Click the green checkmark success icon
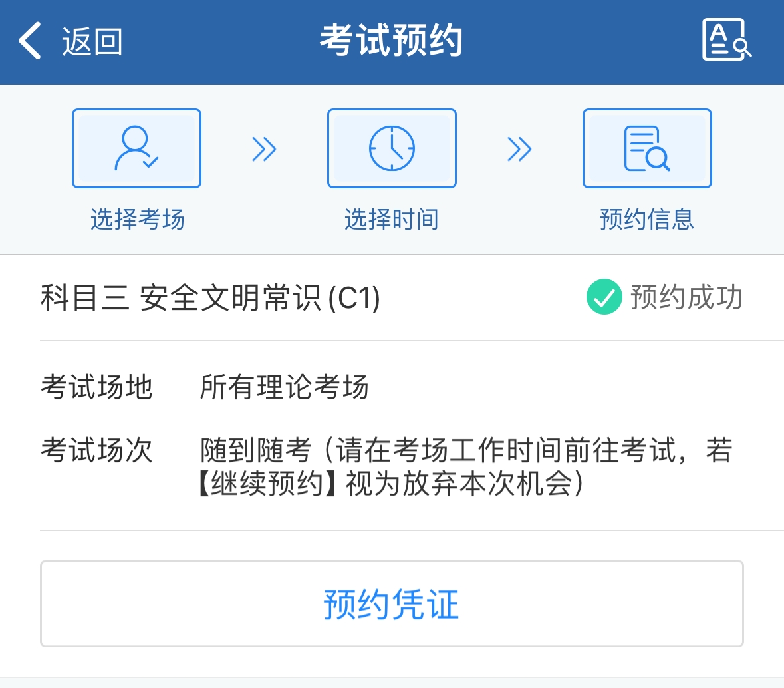 pyautogui.click(x=604, y=297)
